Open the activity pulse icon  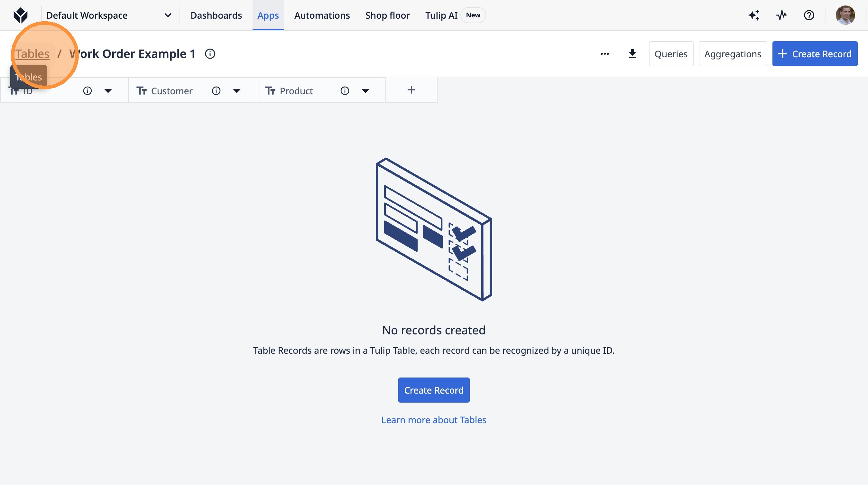tap(781, 15)
